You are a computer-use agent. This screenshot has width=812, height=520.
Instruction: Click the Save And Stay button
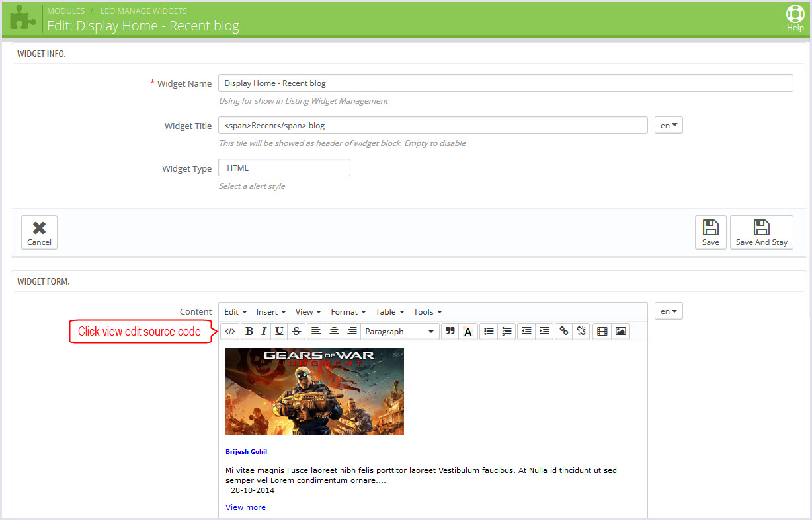(x=762, y=232)
